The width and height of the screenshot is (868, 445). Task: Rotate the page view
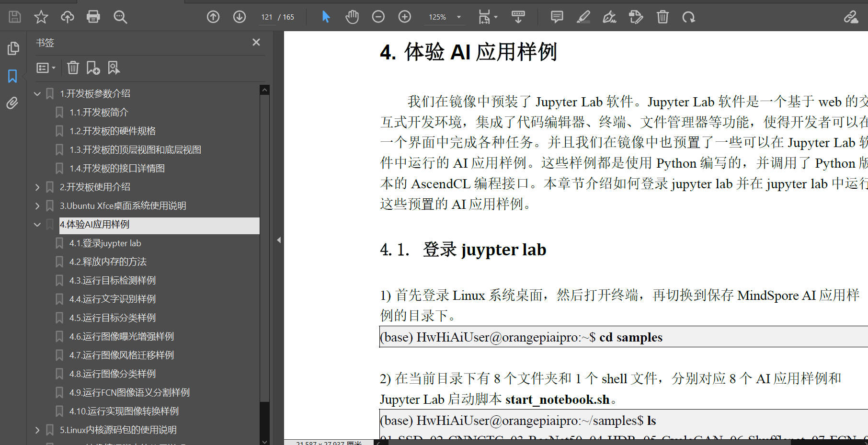(x=689, y=17)
